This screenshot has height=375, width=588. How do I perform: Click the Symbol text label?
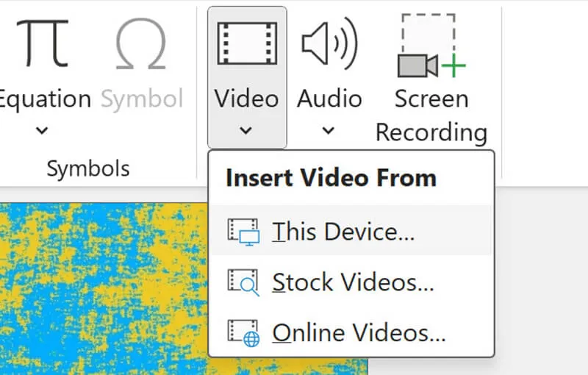pyautogui.click(x=141, y=99)
